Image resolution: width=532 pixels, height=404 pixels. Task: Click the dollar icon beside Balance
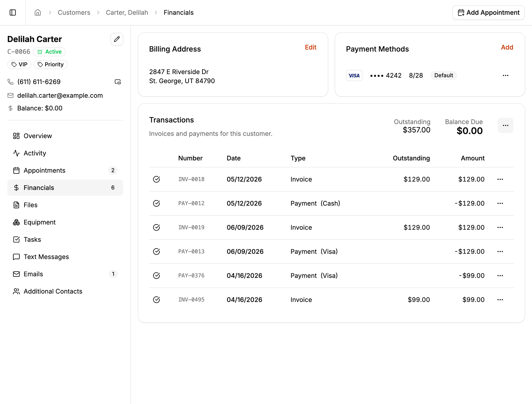pos(10,108)
